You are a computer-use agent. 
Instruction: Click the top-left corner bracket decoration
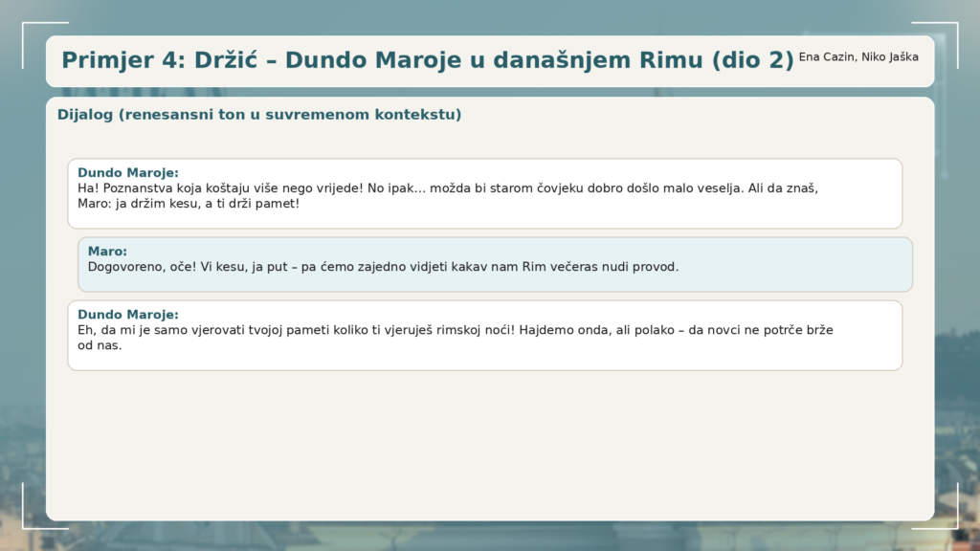point(27,27)
